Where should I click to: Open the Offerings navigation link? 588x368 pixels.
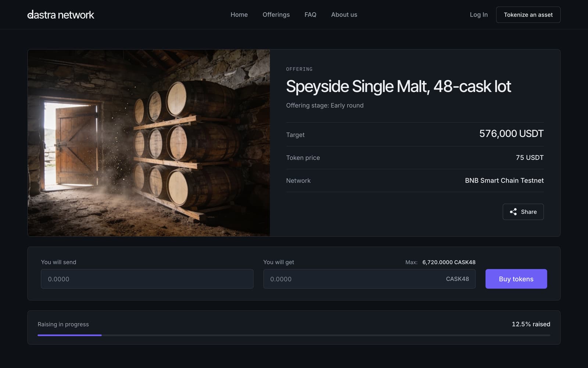click(276, 15)
